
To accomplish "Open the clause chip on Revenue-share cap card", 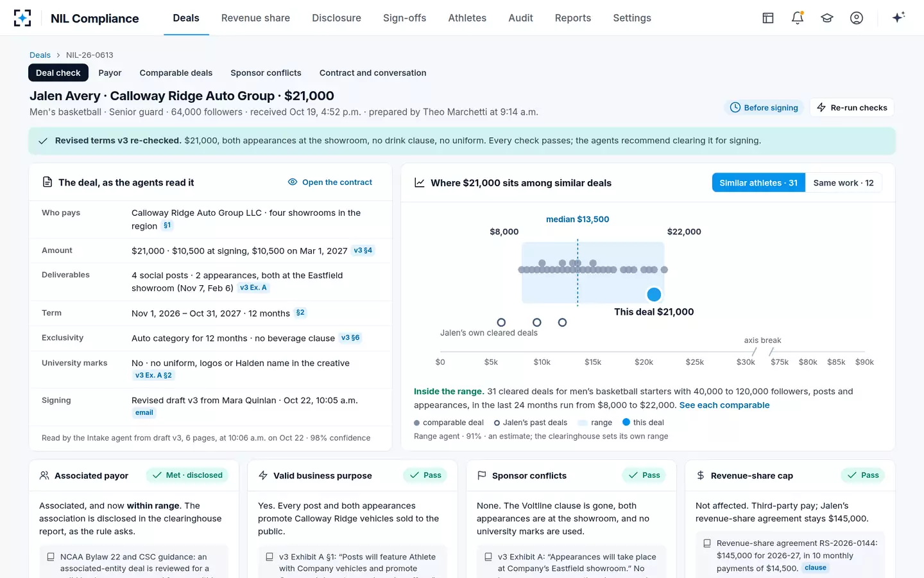I will (816, 568).
